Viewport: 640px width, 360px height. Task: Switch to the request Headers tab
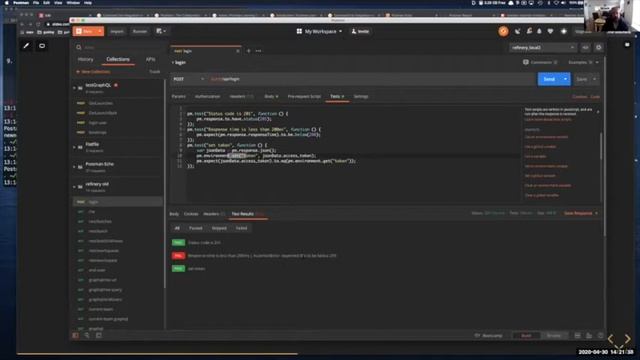click(x=241, y=97)
